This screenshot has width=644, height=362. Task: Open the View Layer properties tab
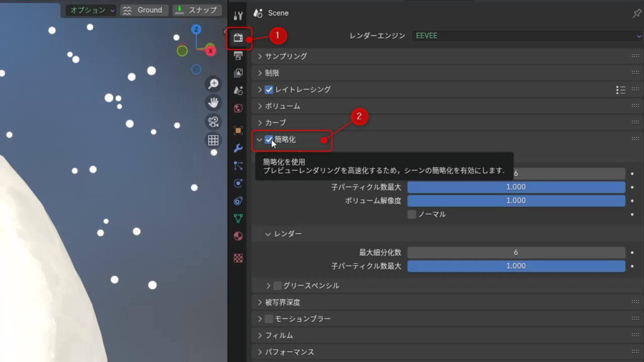[238, 73]
